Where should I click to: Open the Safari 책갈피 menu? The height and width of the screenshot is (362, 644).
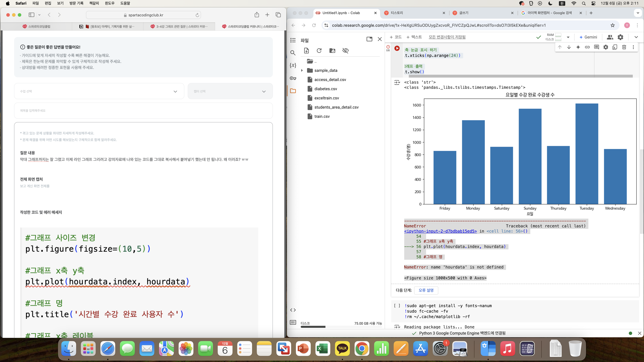point(94,3)
